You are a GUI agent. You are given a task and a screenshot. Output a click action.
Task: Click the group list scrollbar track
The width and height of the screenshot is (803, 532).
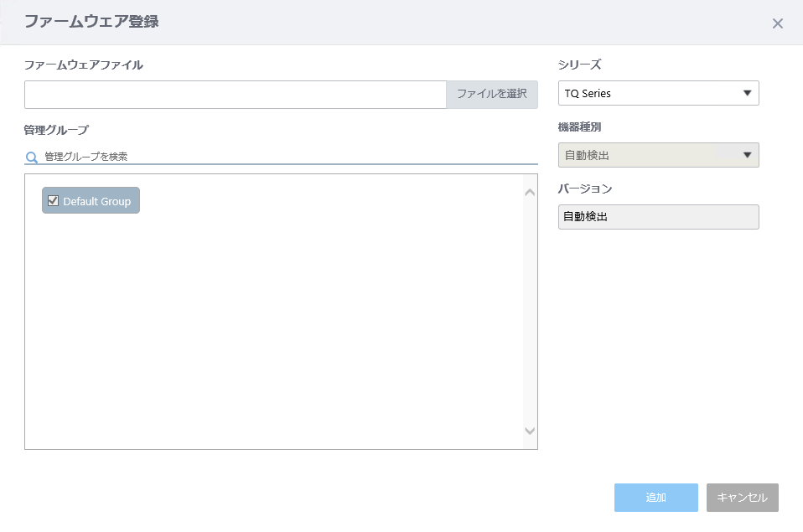[530, 312]
